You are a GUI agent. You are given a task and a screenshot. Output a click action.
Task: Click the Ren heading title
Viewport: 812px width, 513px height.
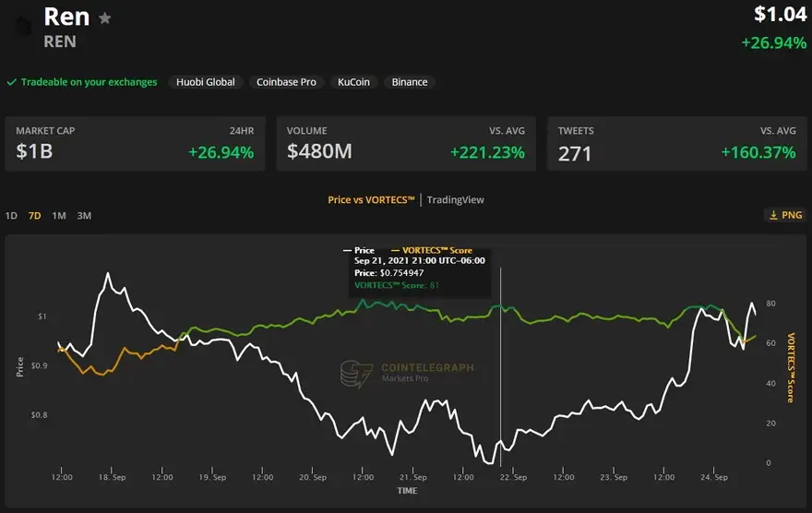tap(66, 18)
